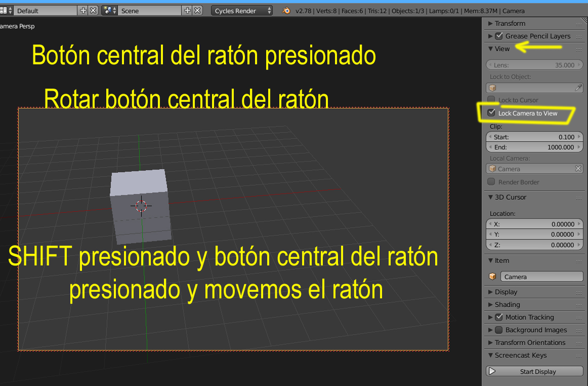Clear the Local Camera field with X
This screenshot has width=588, height=386.
pos(578,169)
